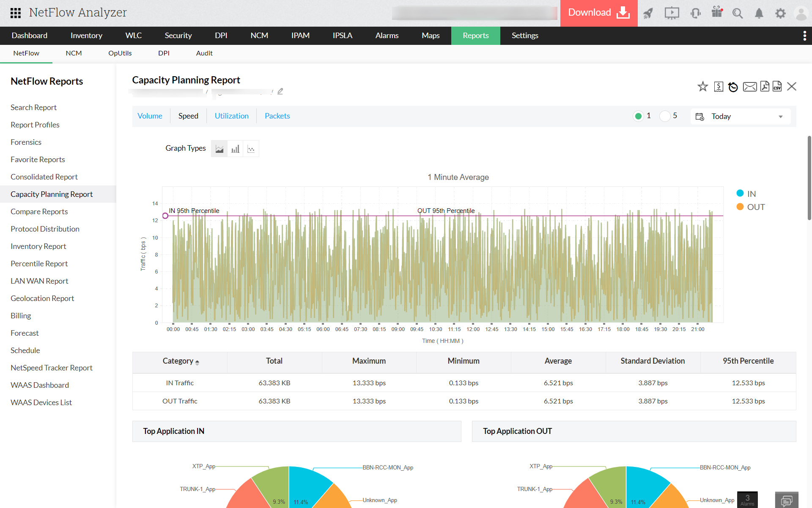
Task: Open the schedule timer icon
Action: coord(733,86)
